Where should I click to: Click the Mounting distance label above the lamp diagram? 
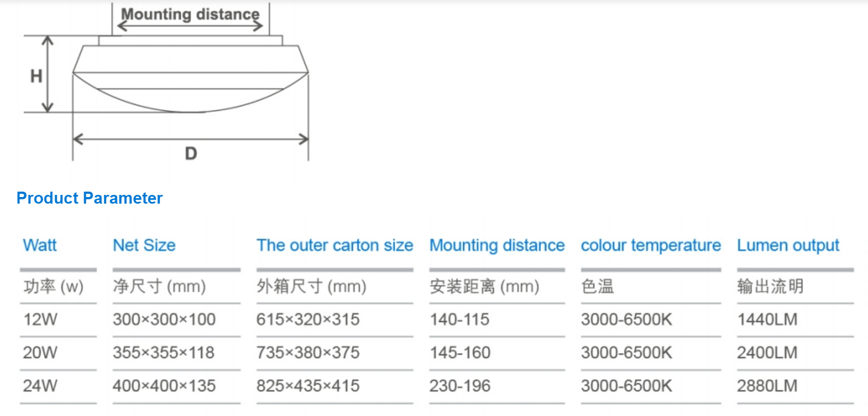point(190,14)
